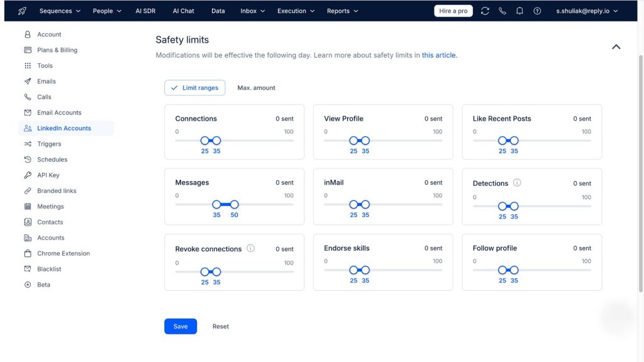Open the s.shuliak@reply.io account menu

tap(587, 11)
